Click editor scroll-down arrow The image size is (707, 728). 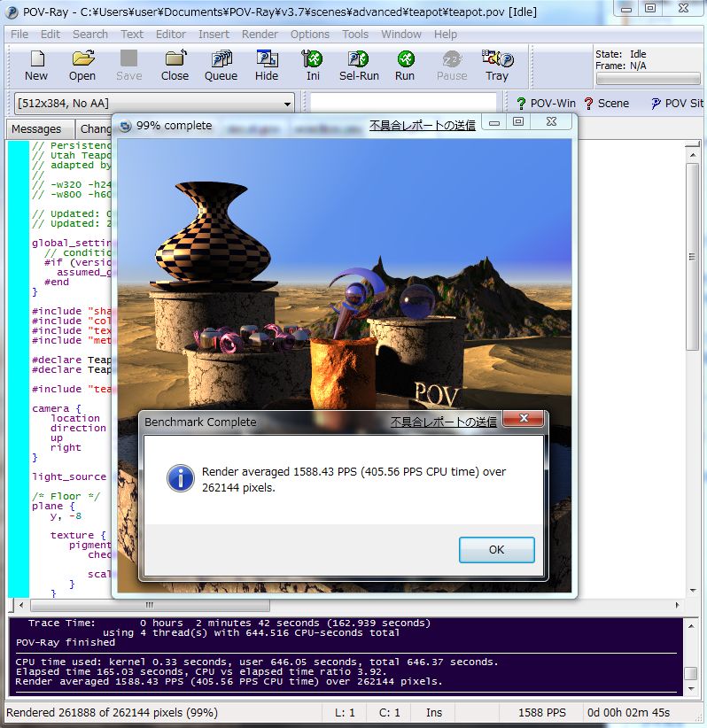pyautogui.click(x=693, y=591)
